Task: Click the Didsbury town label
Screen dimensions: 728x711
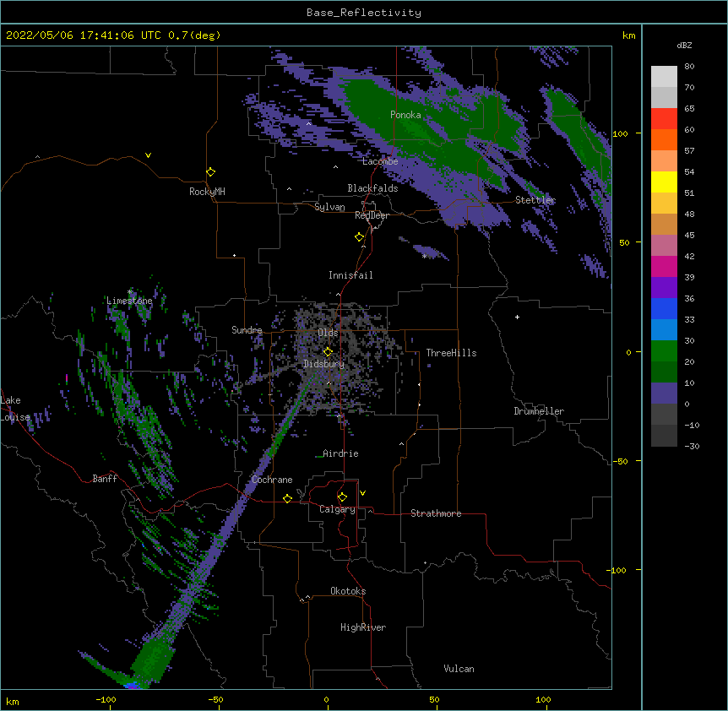Action: tap(324, 364)
